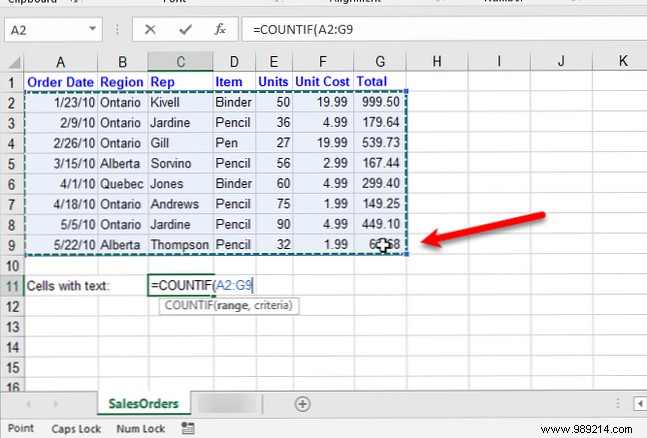Cancel the formula entry with the X icon
Image resolution: width=647 pixels, height=438 pixels.
(x=150, y=29)
